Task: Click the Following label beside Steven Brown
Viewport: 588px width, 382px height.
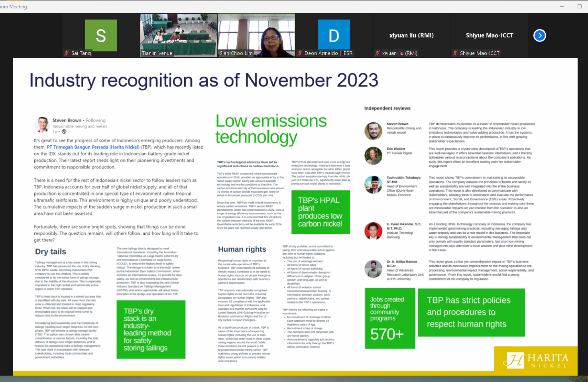Action: [x=96, y=120]
